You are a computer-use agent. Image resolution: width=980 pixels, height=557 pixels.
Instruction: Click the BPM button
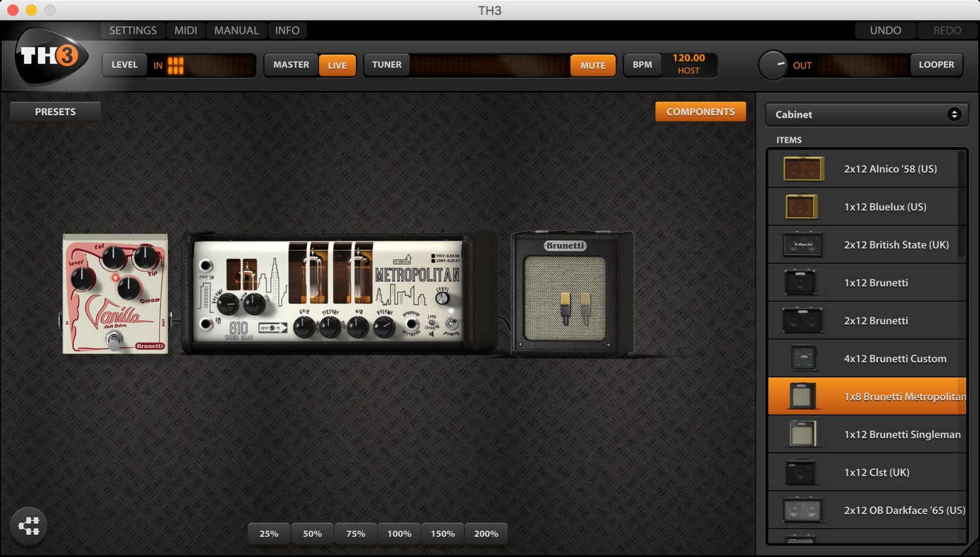click(642, 64)
